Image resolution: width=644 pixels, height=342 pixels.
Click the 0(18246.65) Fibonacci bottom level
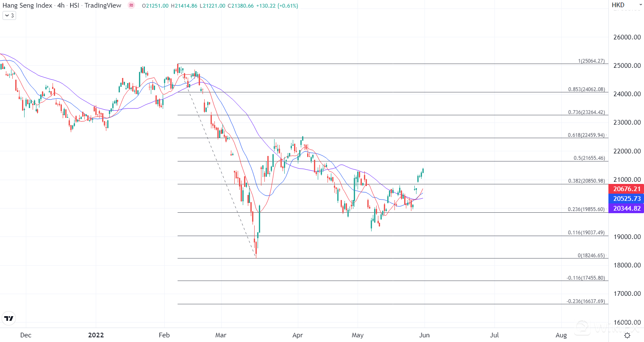[x=591, y=256]
